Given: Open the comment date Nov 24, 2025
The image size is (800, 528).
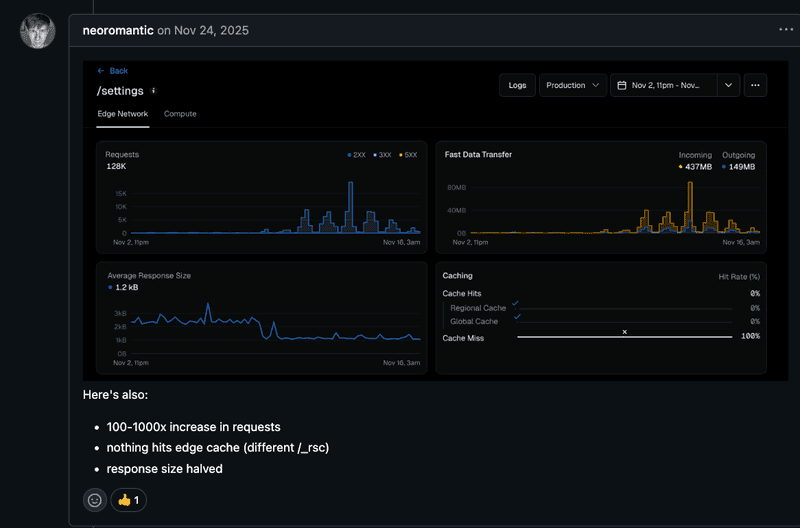Looking at the screenshot, I should point(211,31).
